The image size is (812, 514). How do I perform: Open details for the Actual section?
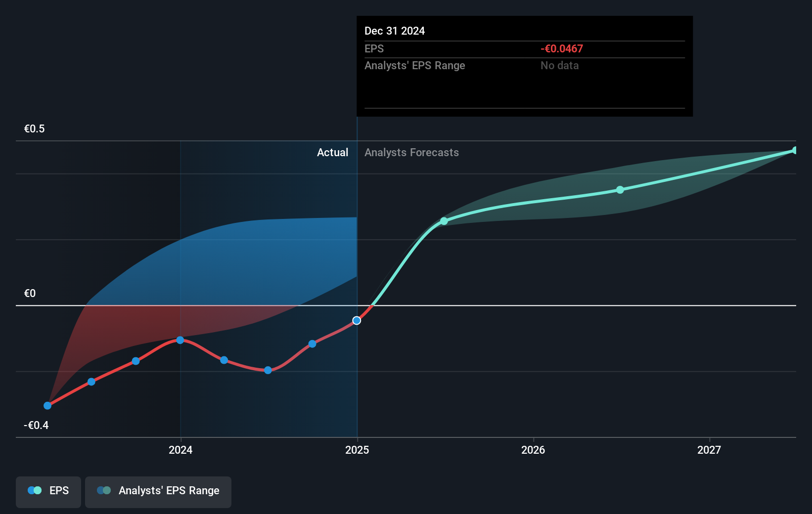332,152
